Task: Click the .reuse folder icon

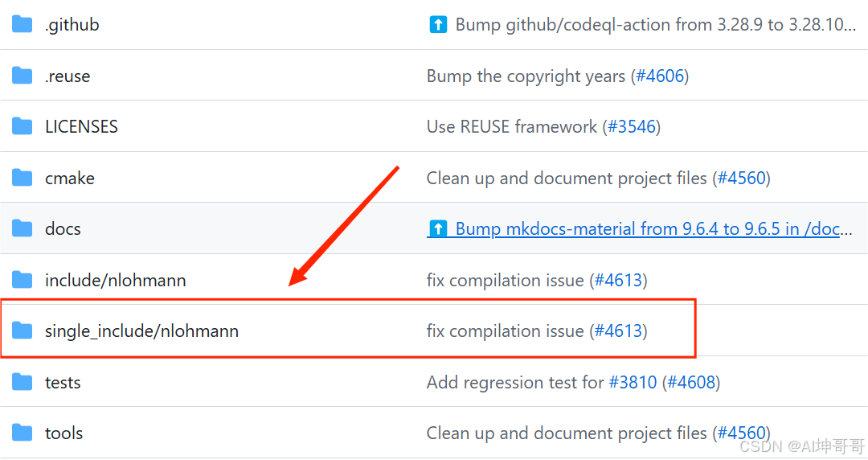Action: click(23, 76)
